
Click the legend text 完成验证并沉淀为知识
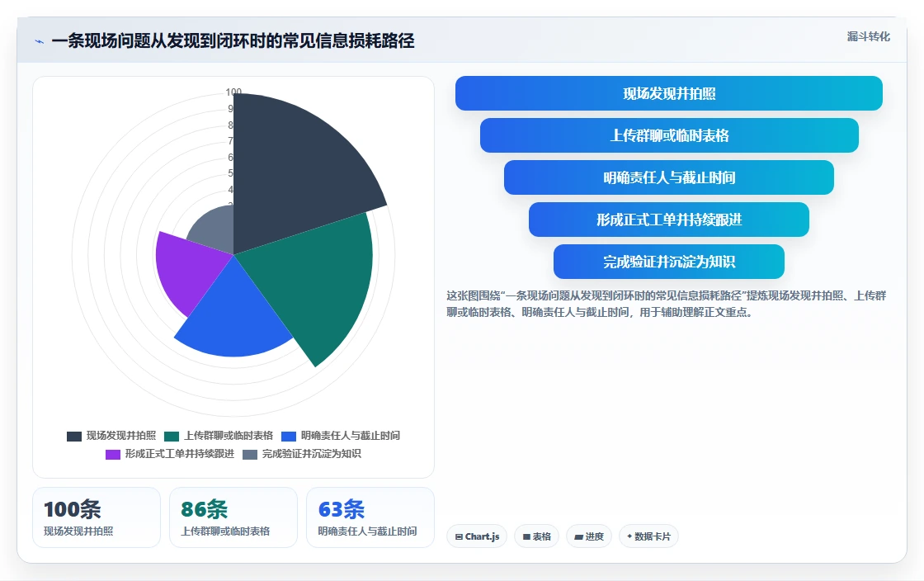[311, 454]
